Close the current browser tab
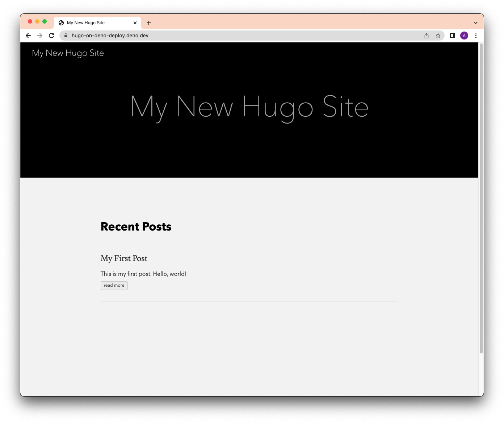The width and height of the screenshot is (504, 423). click(x=135, y=22)
